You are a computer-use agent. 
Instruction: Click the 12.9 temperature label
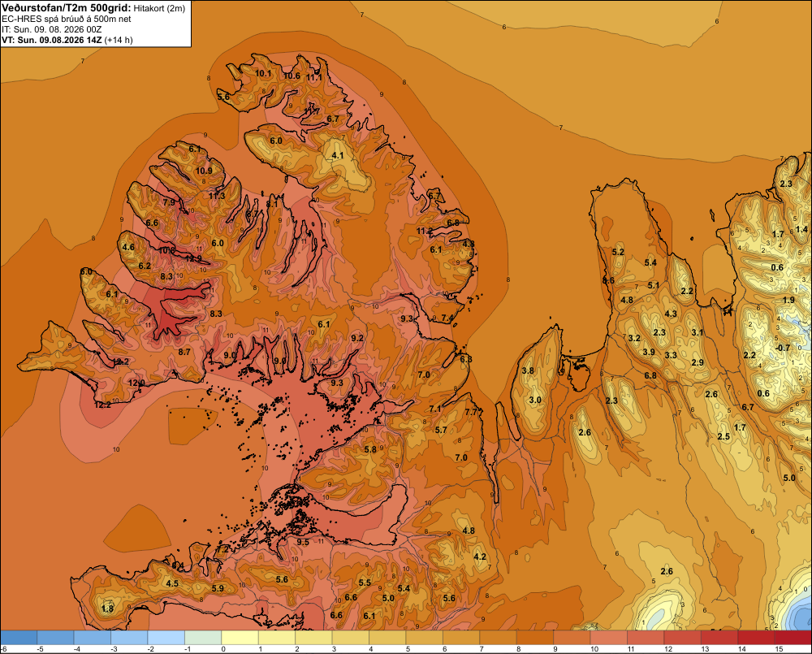[193, 258]
